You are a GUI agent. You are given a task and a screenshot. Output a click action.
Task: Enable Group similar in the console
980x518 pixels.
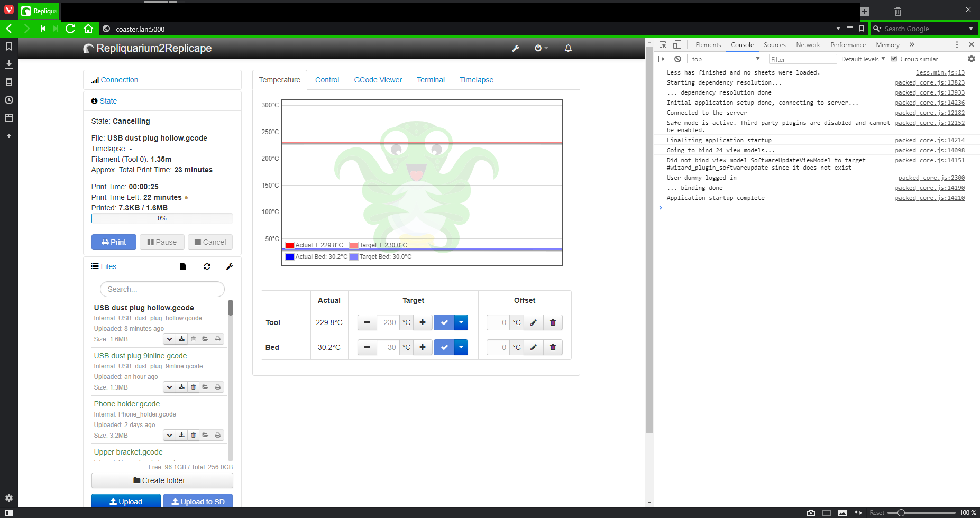click(x=894, y=59)
